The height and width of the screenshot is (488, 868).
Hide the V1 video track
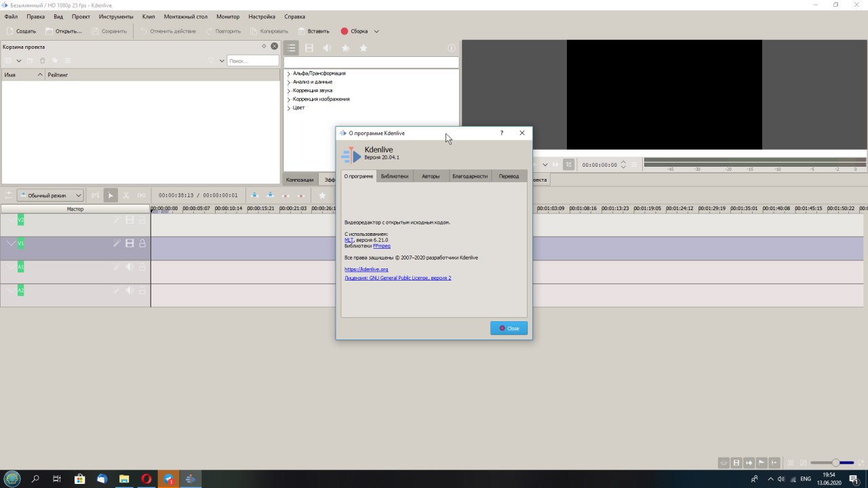click(130, 243)
